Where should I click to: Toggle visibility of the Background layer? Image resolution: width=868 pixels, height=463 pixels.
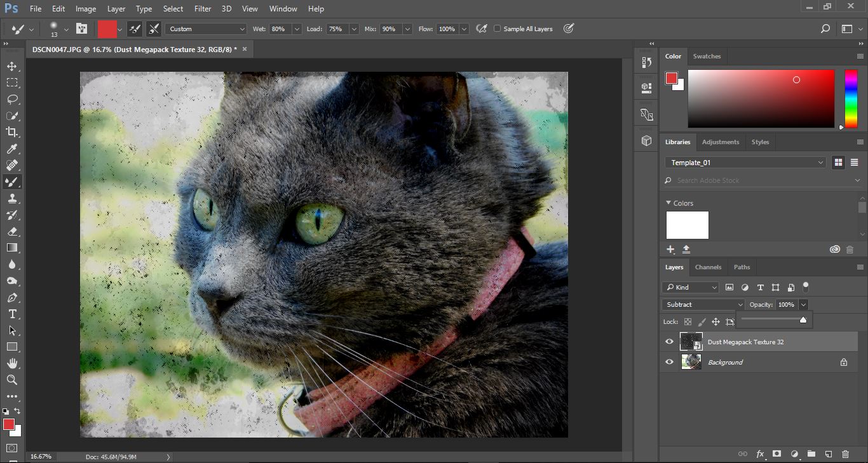[669, 362]
